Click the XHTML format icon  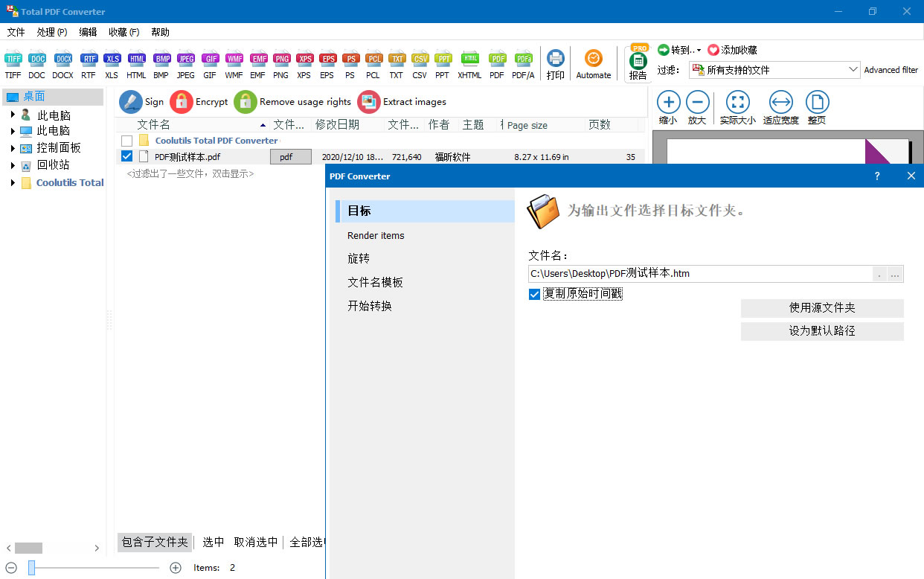pyautogui.click(x=469, y=59)
